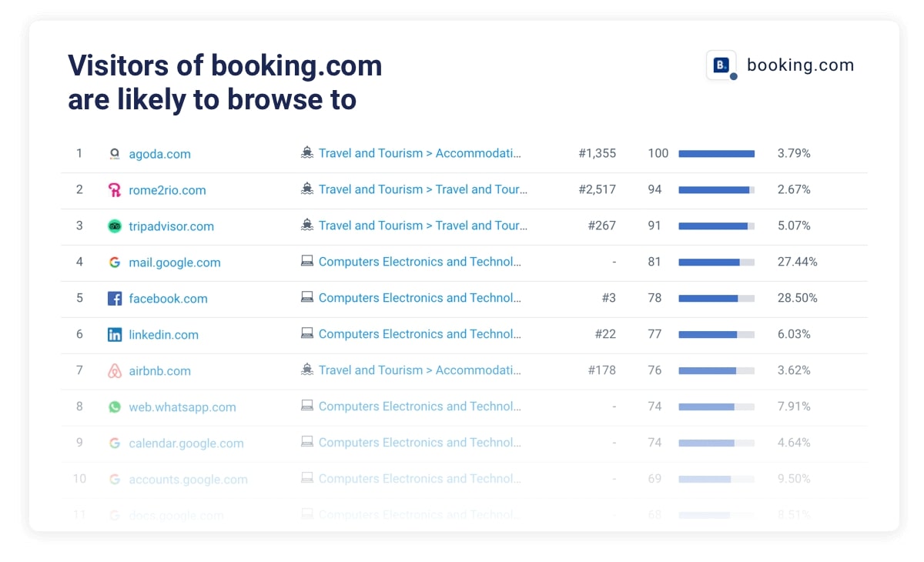Click the booking.com logo in the header
The width and height of the screenshot is (924, 562).
[721, 65]
